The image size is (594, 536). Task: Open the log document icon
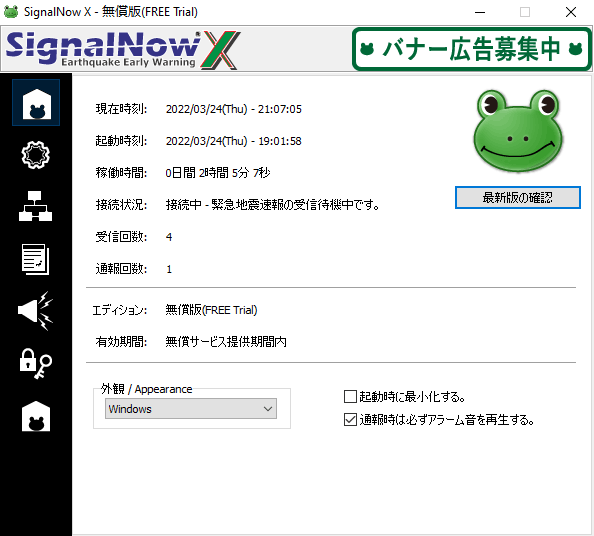tap(36, 259)
